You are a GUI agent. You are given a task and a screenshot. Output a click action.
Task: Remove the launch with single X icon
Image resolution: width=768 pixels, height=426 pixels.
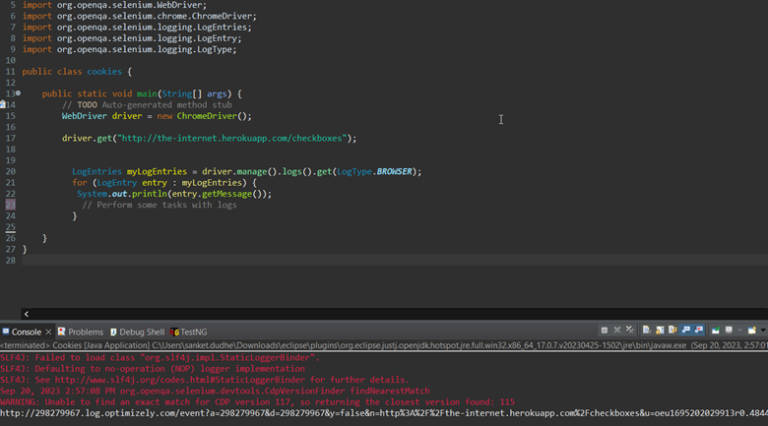[x=617, y=330]
